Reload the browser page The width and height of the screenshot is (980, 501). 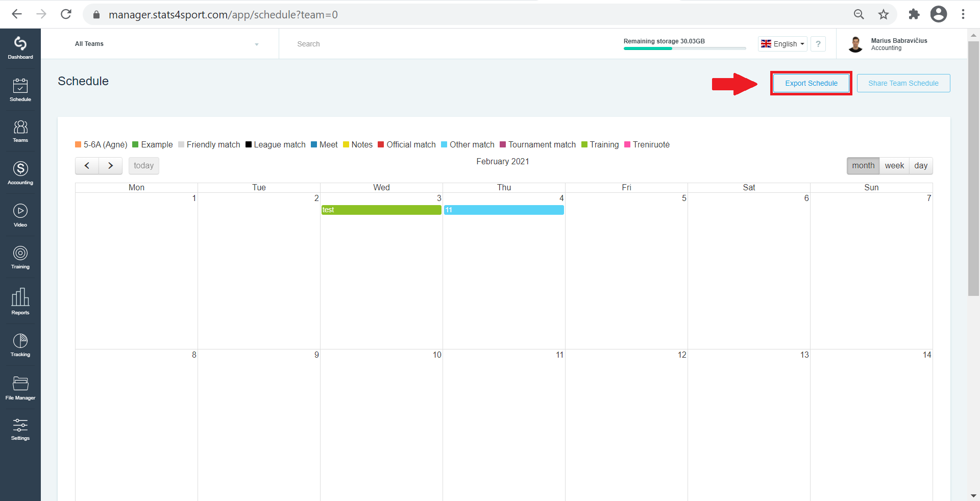click(x=66, y=14)
